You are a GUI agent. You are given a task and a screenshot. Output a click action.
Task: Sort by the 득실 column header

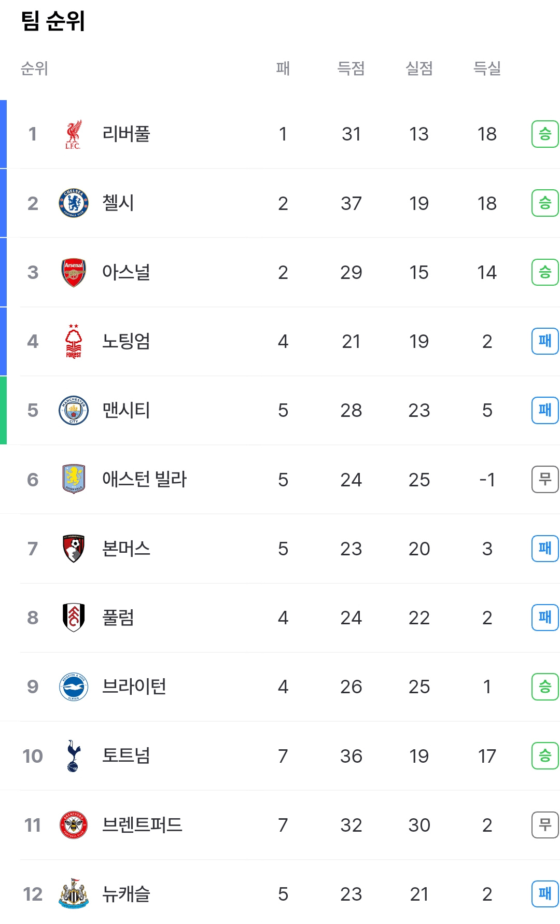coord(487,68)
